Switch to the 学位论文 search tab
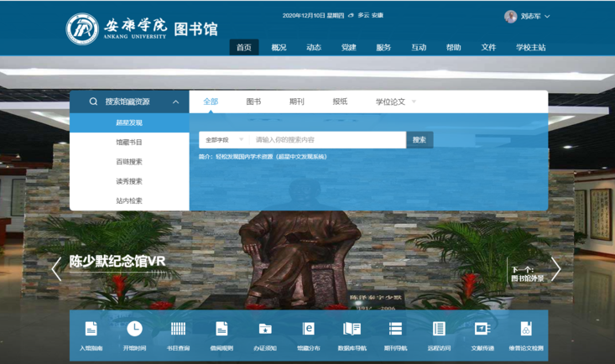Viewport: 615px width, 364px height. [390, 101]
